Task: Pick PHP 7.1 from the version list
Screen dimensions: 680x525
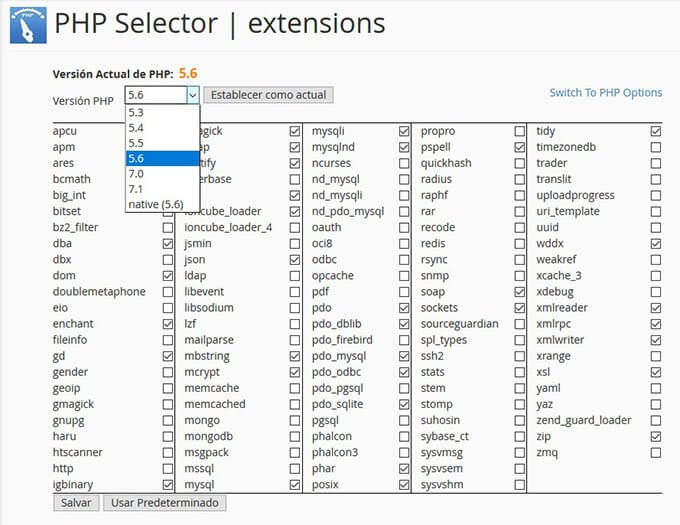Action: 163,189
